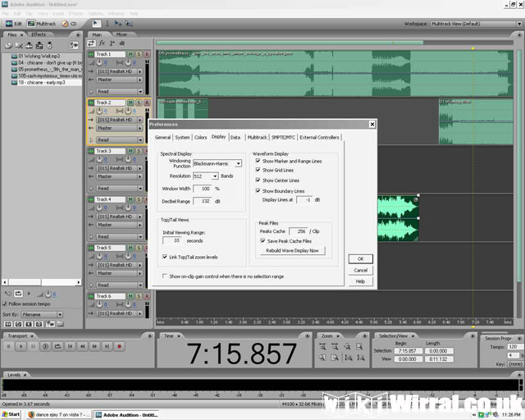Viewport: 525px width, 420px height.
Task: Open Track 2 Read automation dropdown
Action: coord(120,140)
